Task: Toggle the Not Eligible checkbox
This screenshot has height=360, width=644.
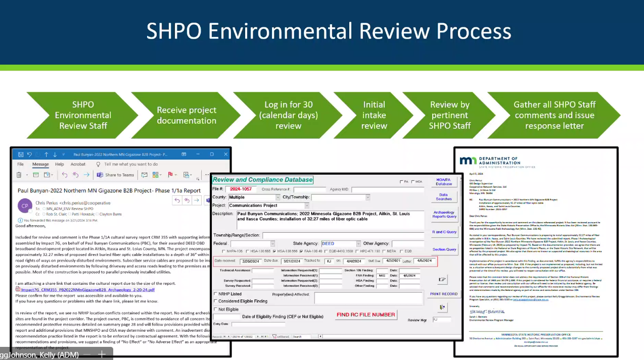Action: click(216, 309)
